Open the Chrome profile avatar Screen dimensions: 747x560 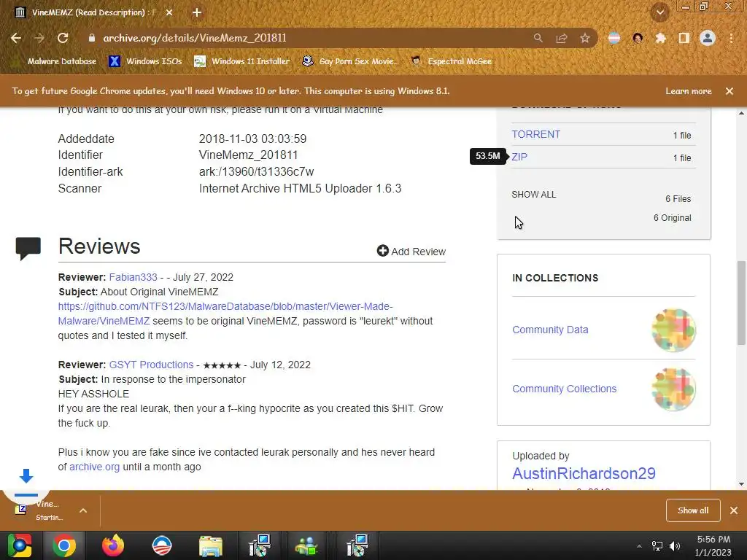tap(708, 38)
